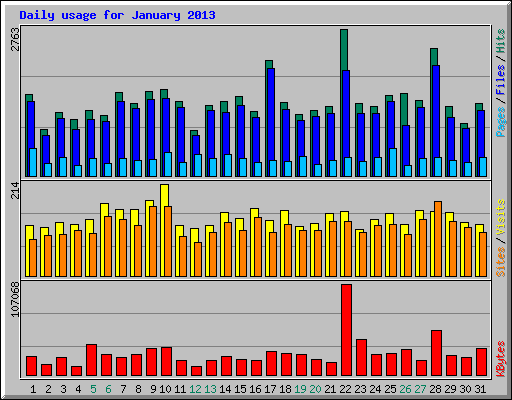The image size is (512, 400).
Task: Click the tallest green Hits bar on day 22
Action: pos(344,50)
